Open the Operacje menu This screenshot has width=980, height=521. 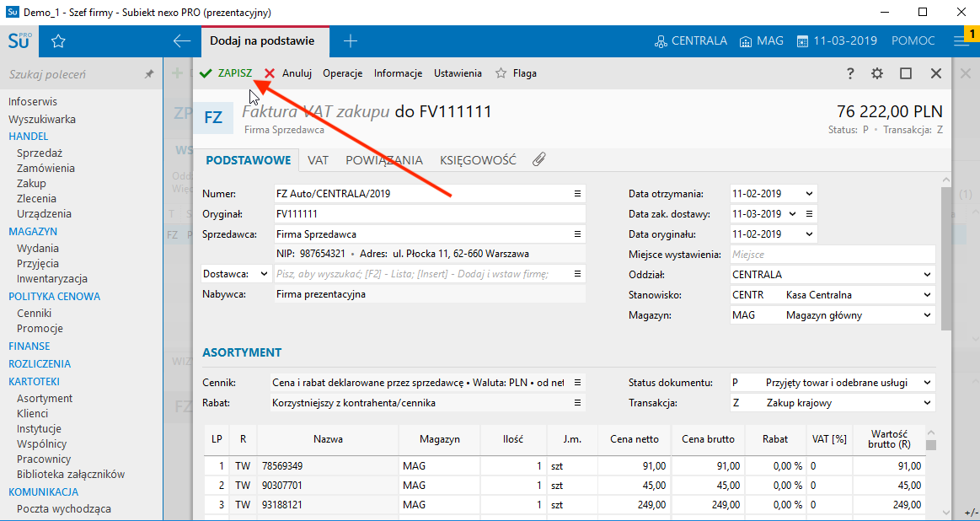click(342, 73)
